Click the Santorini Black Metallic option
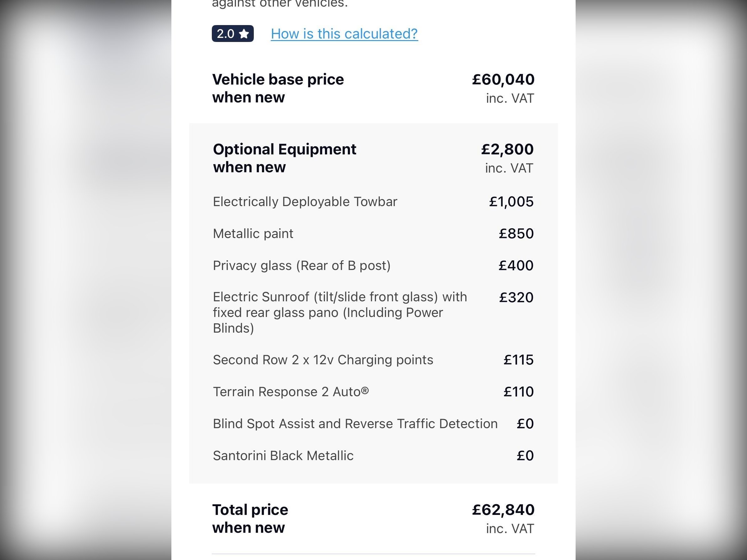Viewport: 747px width, 560px height. pos(283,456)
